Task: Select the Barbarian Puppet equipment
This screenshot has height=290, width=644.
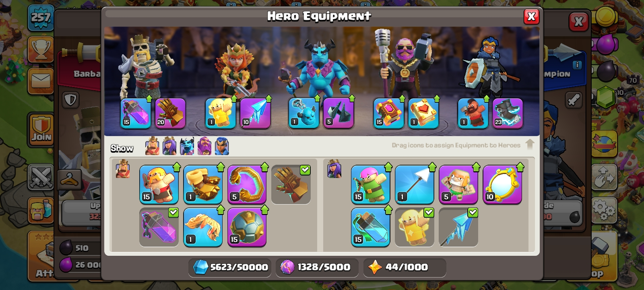Action: tap(159, 184)
